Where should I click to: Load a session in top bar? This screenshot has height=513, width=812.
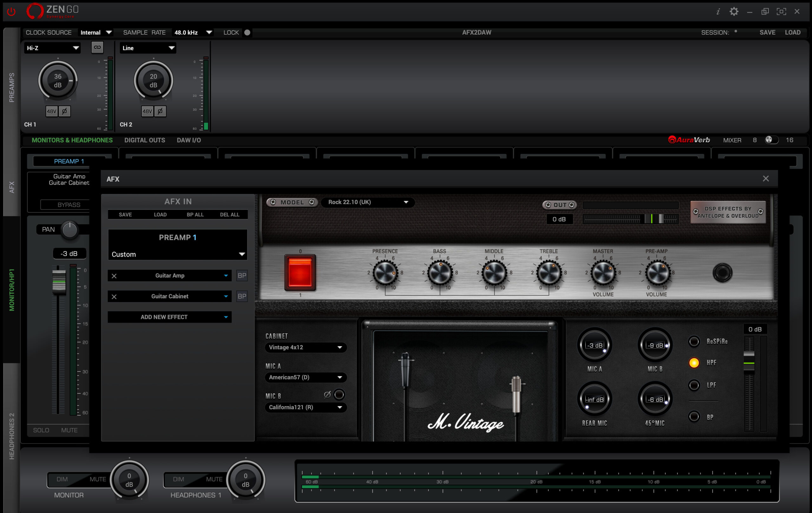pos(792,32)
